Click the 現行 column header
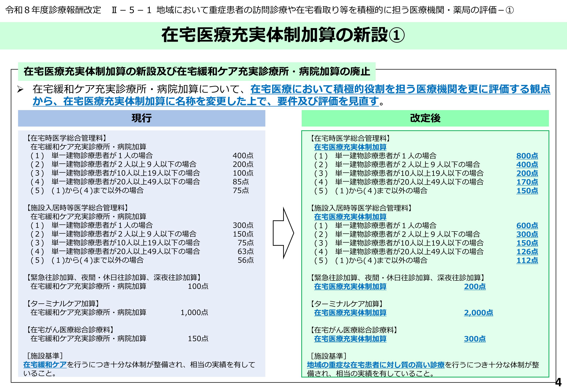This screenshot has height=392, width=567. tap(142, 118)
